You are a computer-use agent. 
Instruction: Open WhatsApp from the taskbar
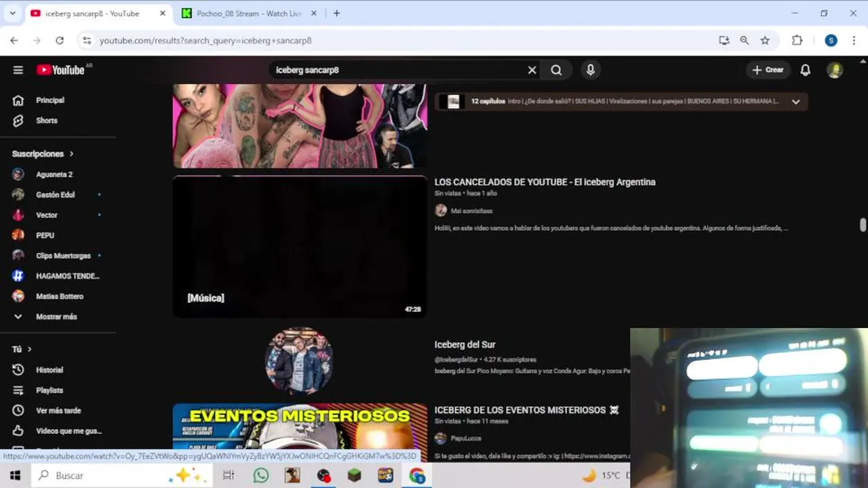pos(261,476)
